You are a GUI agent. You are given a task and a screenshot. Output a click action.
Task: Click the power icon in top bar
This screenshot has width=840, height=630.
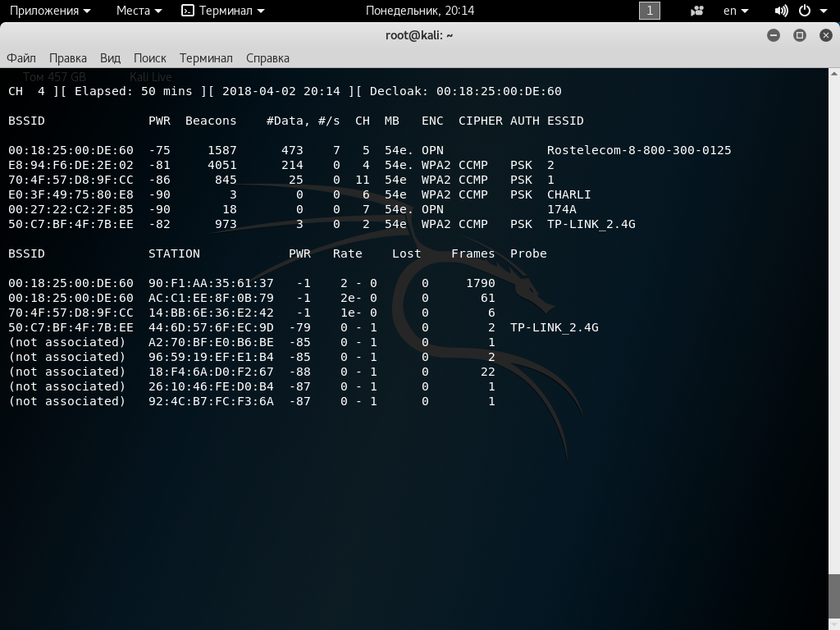[x=805, y=11]
